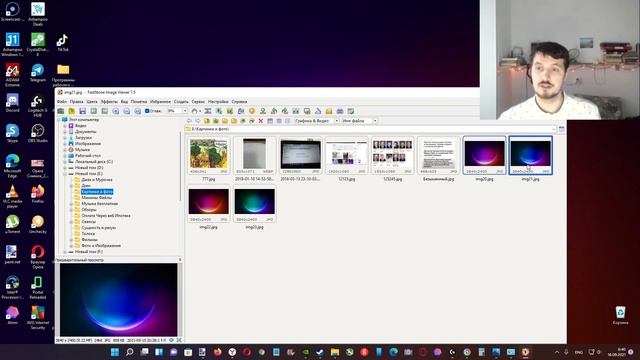The image size is (640, 360).
Task: Open Telegram desktop shortcut
Action: 38,73
